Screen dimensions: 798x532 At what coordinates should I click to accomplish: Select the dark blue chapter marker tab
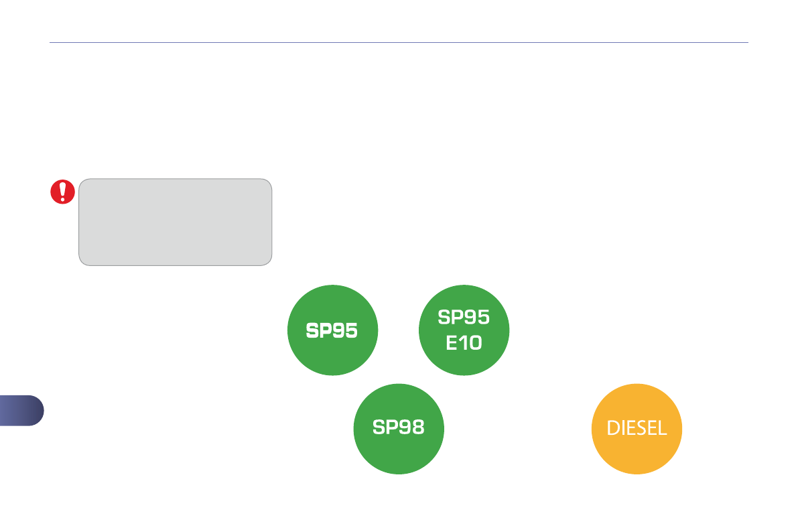21,411
